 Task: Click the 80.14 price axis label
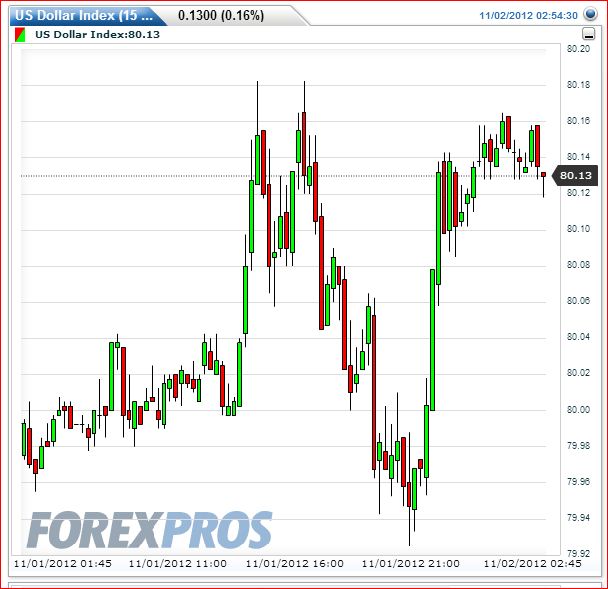(x=578, y=157)
